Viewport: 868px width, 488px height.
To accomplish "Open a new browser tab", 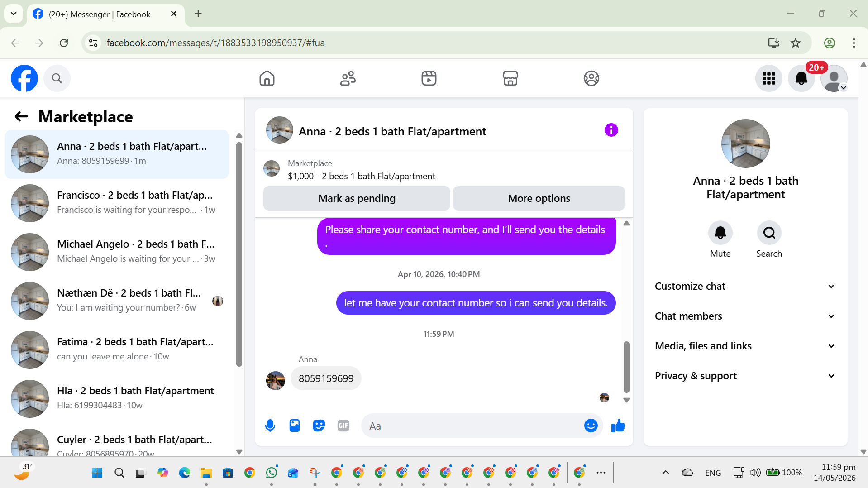I will point(198,14).
